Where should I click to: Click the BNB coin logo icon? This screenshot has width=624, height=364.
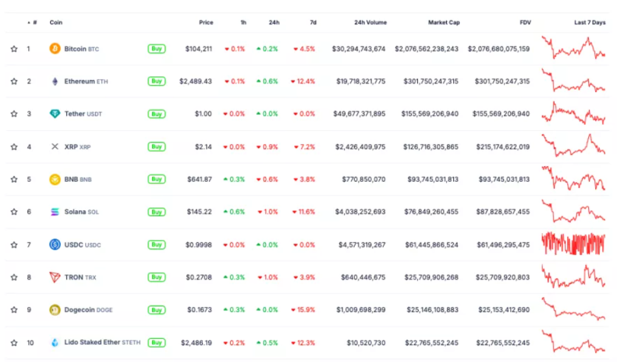point(55,179)
